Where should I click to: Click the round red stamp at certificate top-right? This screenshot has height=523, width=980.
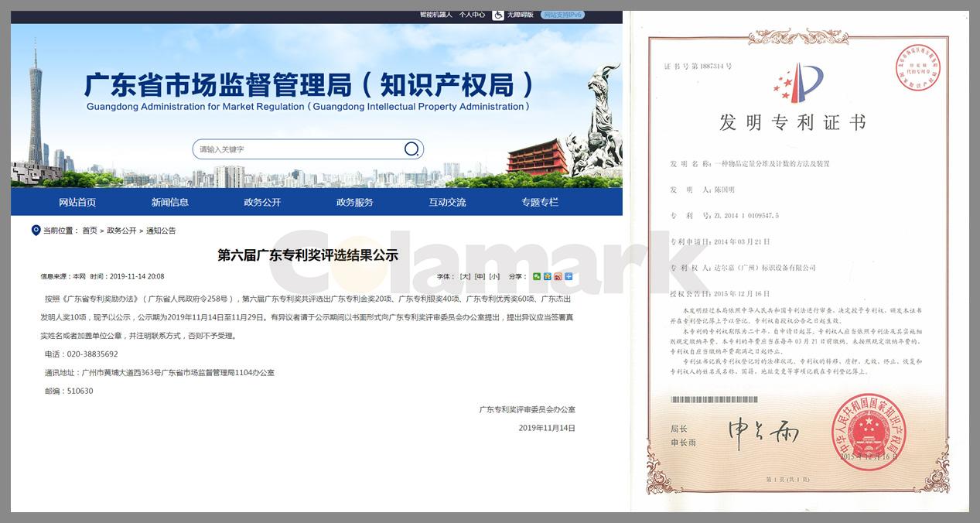[x=917, y=67]
